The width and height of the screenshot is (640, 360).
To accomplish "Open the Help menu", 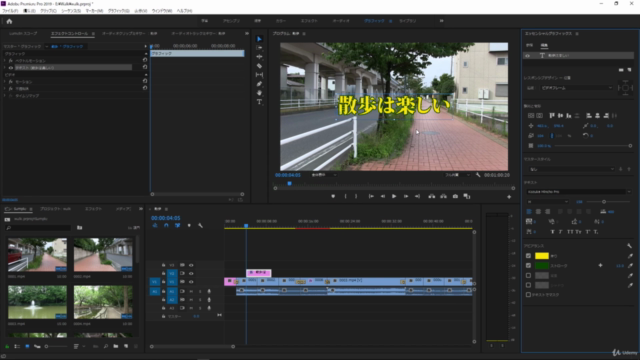I will [x=184, y=11].
